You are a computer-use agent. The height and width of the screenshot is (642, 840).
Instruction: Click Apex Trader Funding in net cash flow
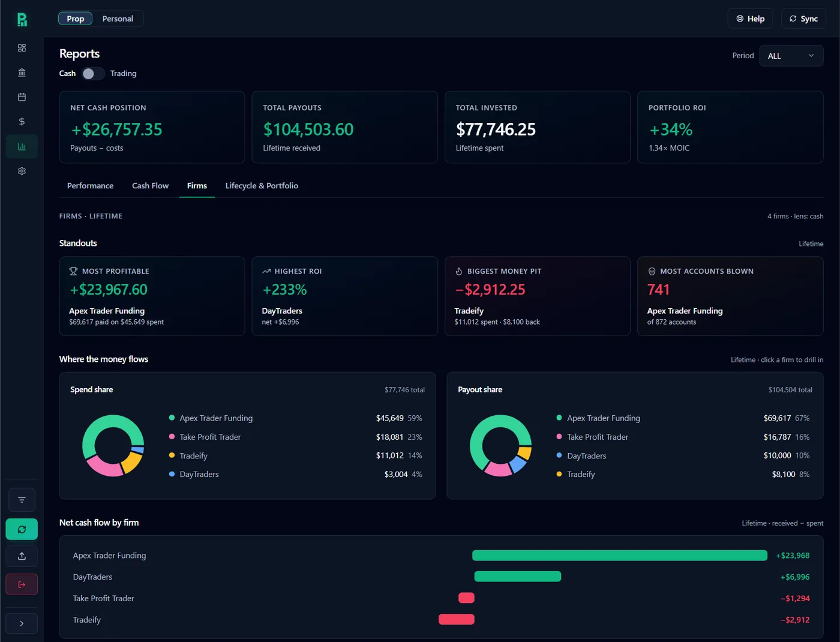(109, 556)
